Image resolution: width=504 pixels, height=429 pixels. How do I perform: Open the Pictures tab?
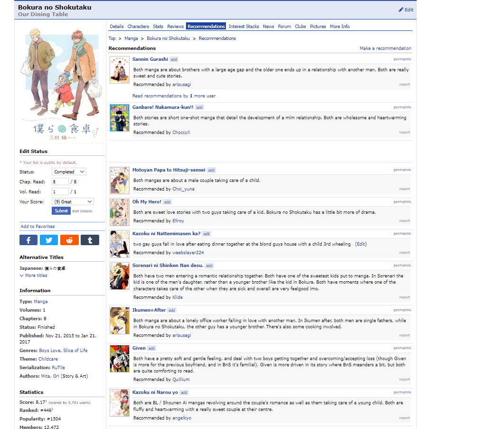pyautogui.click(x=318, y=26)
